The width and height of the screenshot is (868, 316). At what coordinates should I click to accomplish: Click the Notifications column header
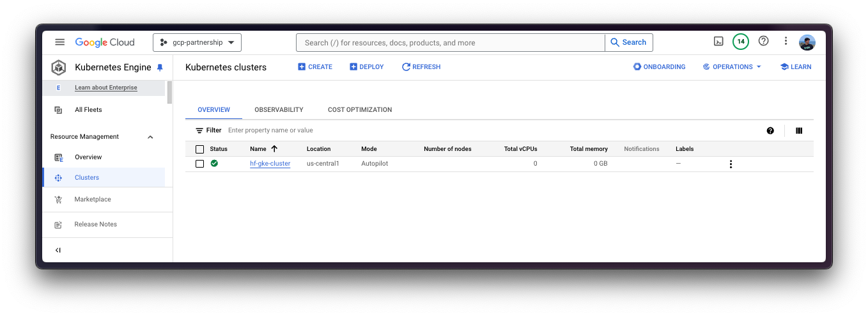pos(642,149)
